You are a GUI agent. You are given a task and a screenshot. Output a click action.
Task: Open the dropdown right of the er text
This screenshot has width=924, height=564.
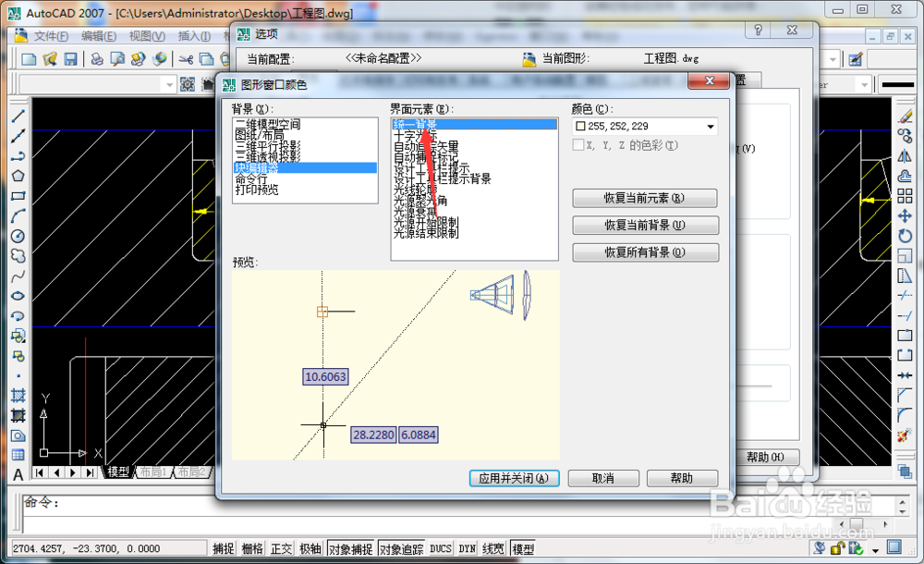[865, 86]
